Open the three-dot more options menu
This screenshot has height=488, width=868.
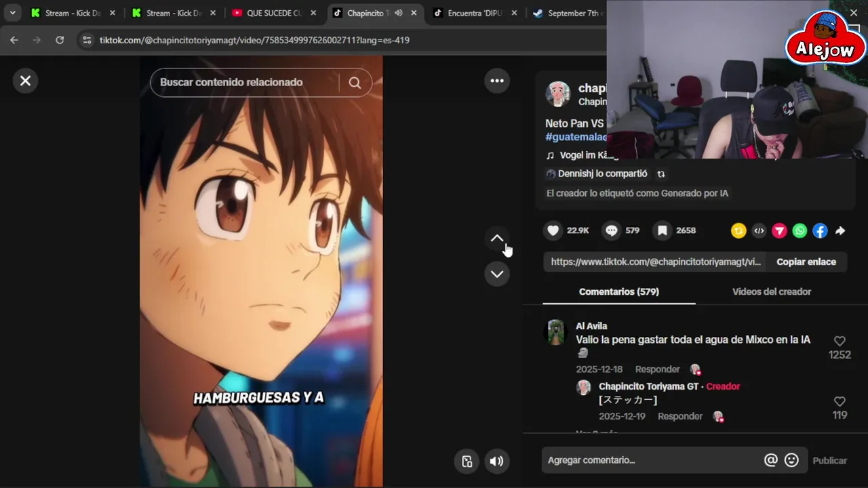(497, 81)
